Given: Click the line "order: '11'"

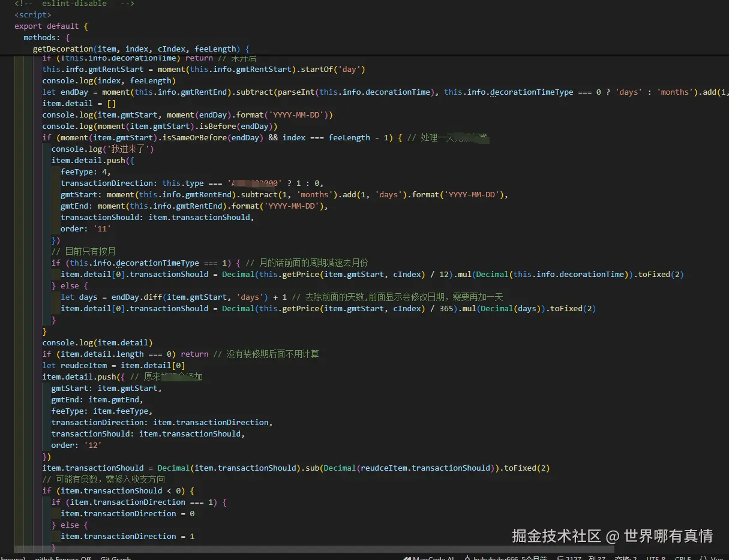Looking at the screenshot, I should pyautogui.click(x=85, y=228).
